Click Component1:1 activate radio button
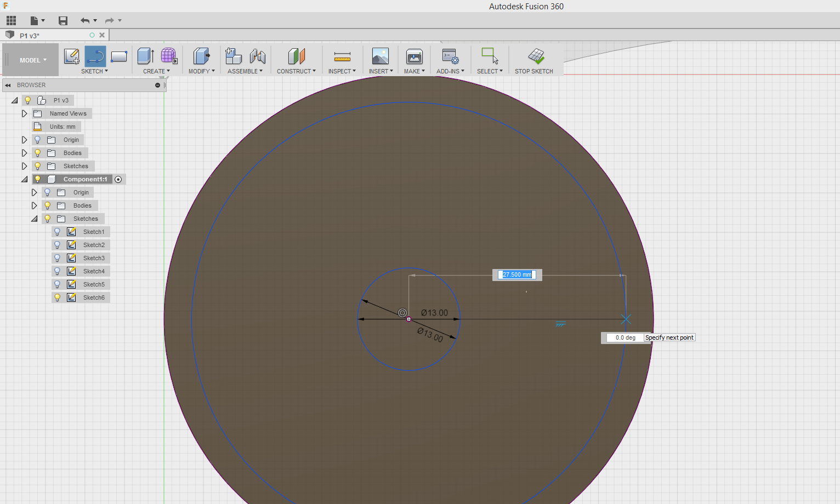 click(118, 179)
